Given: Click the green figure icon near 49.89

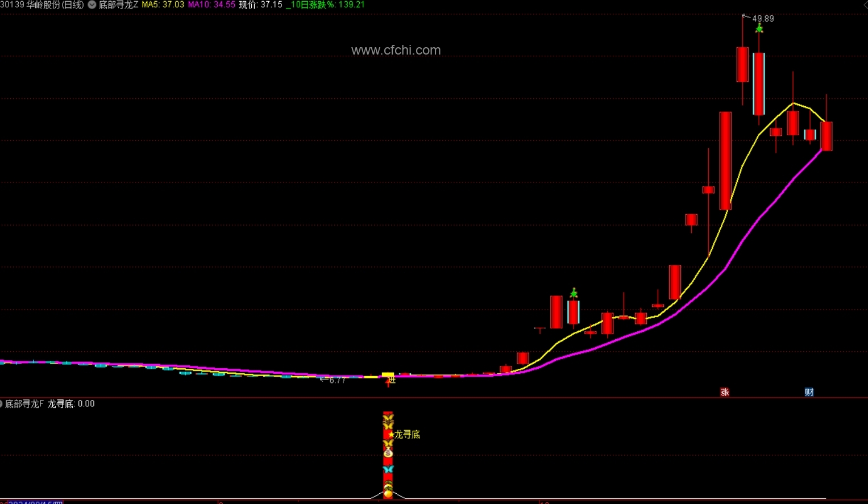Looking at the screenshot, I should [759, 28].
